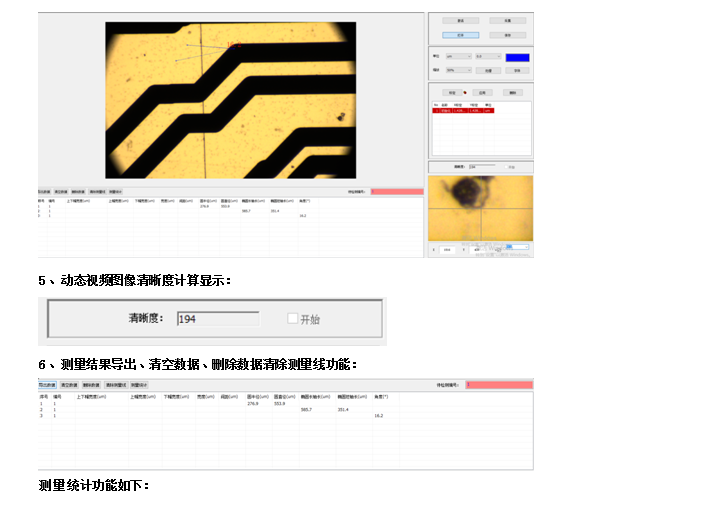Check the 开始 checkbox beside the 清晰度 field
The image size is (701, 507).
[x=293, y=319]
